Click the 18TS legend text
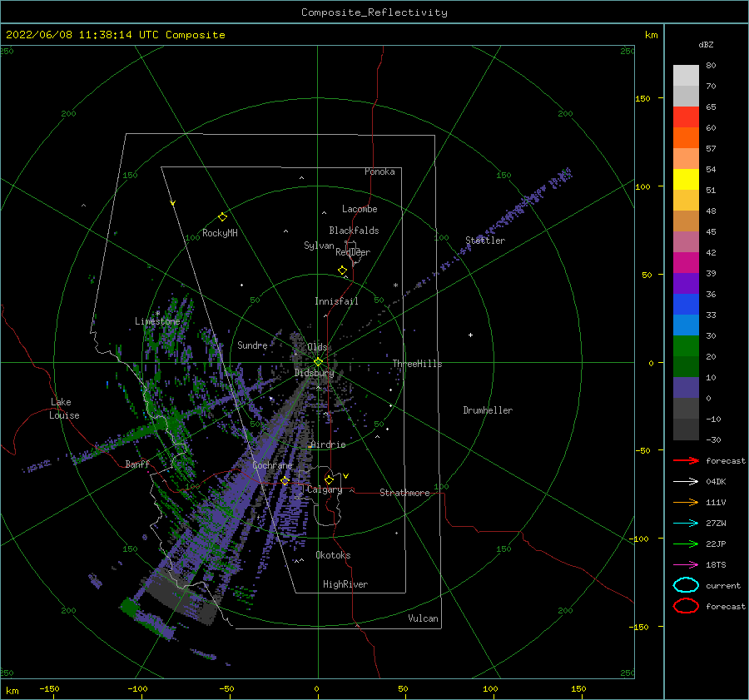This screenshot has width=749, height=700. [x=716, y=565]
